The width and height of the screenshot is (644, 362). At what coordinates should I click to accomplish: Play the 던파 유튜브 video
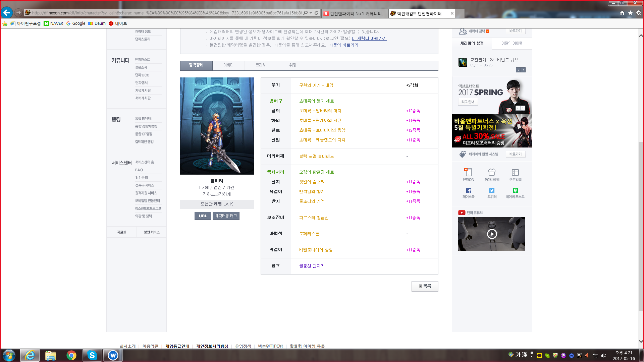pos(492,234)
